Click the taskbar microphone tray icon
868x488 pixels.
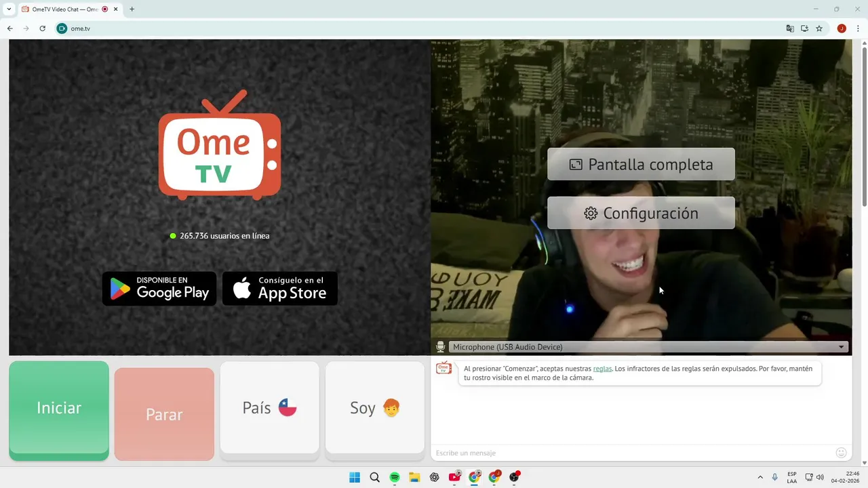click(x=775, y=477)
